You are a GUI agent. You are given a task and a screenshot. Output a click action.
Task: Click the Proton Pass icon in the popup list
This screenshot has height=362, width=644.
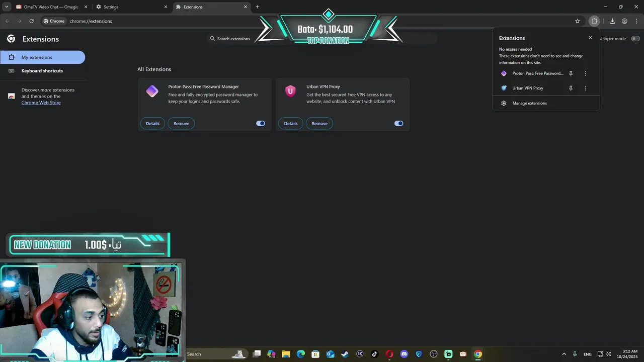pyautogui.click(x=504, y=73)
